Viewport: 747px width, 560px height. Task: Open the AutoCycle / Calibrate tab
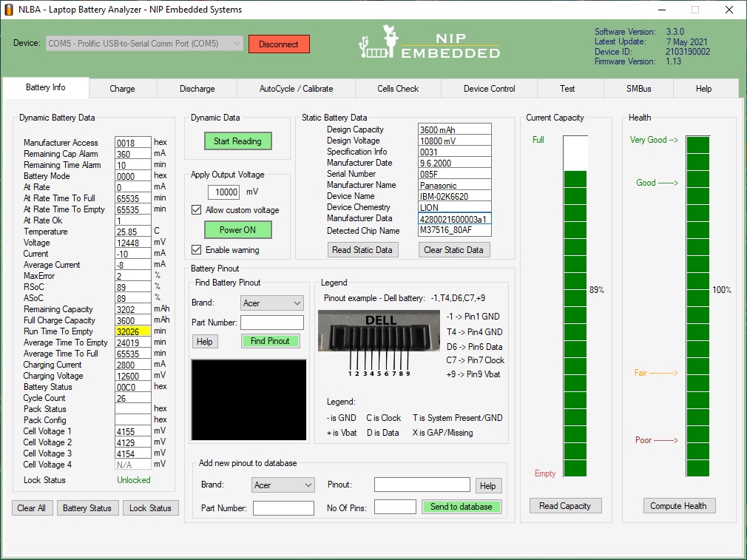click(297, 89)
